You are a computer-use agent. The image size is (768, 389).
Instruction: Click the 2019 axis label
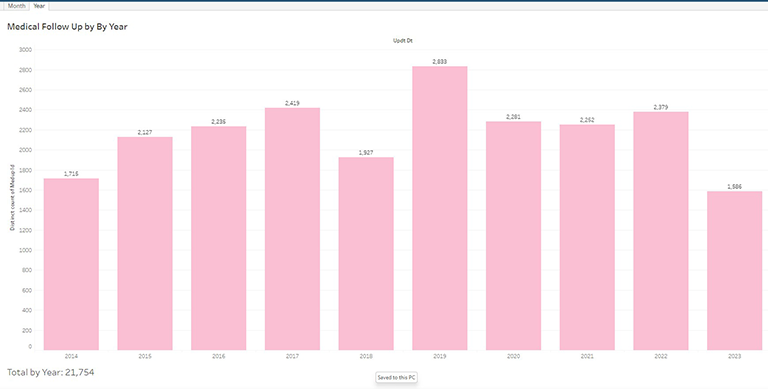pyautogui.click(x=439, y=356)
